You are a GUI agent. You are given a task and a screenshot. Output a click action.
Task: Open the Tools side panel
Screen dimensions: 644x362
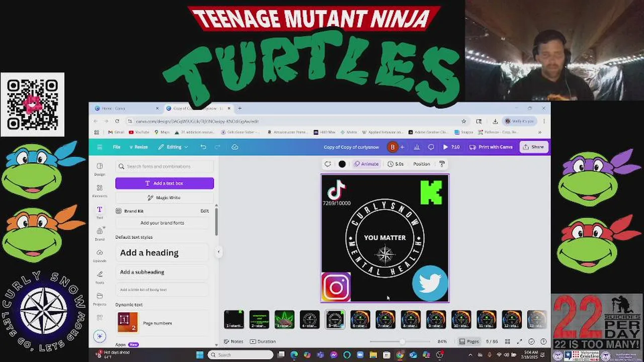(100, 277)
